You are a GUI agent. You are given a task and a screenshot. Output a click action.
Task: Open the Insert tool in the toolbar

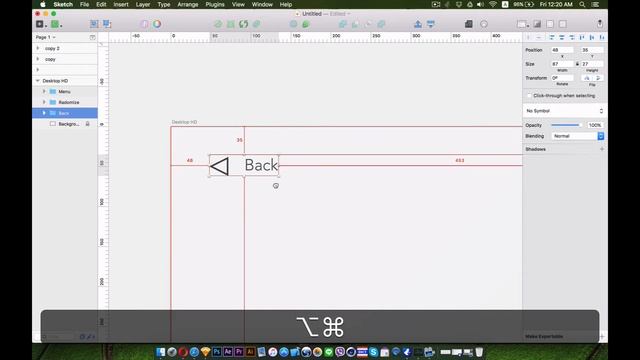click(40, 24)
